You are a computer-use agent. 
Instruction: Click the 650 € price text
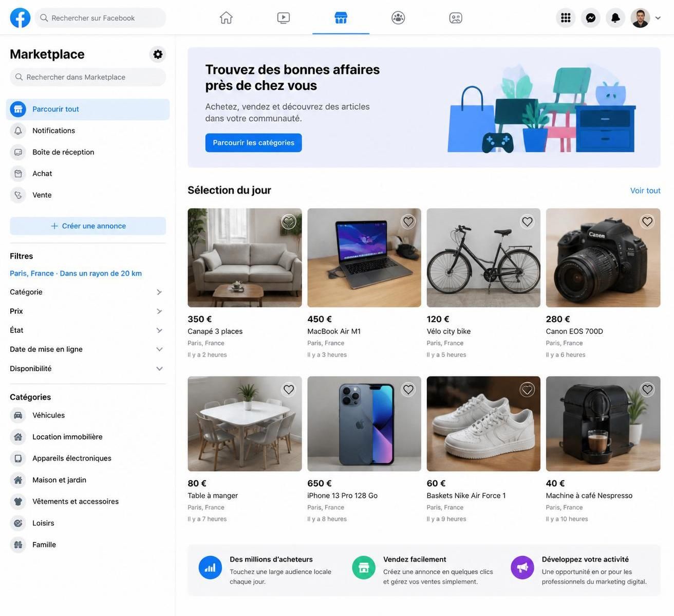(320, 483)
